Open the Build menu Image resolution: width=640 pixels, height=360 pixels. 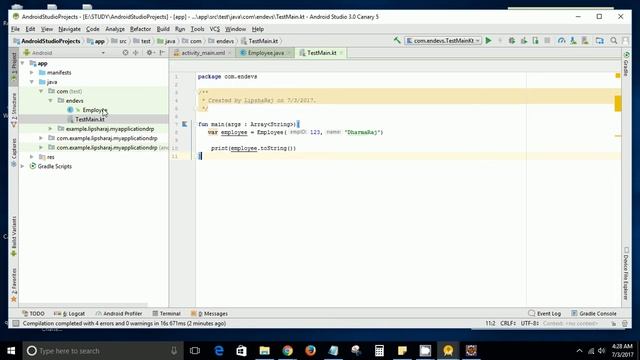tap(163, 29)
